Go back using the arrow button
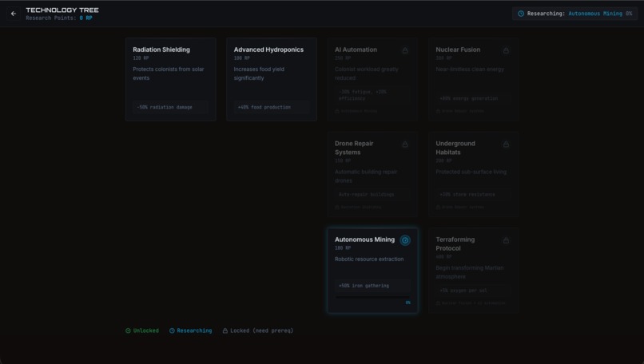644x364 pixels. pyautogui.click(x=14, y=14)
